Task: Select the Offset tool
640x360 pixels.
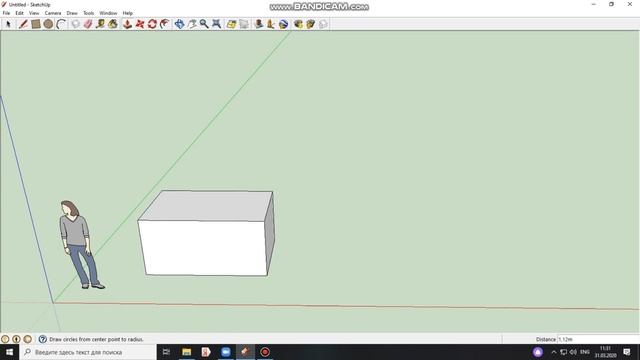Action: click(164, 24)
